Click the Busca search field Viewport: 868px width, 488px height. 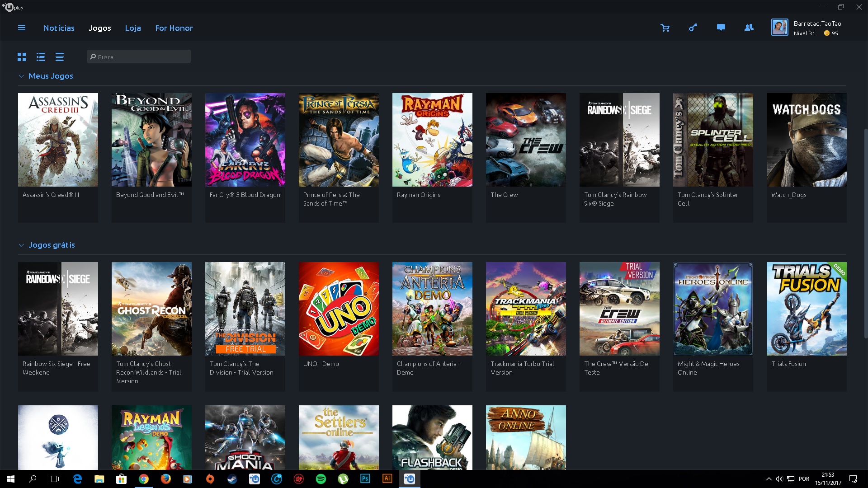click(x=139, y=56)
